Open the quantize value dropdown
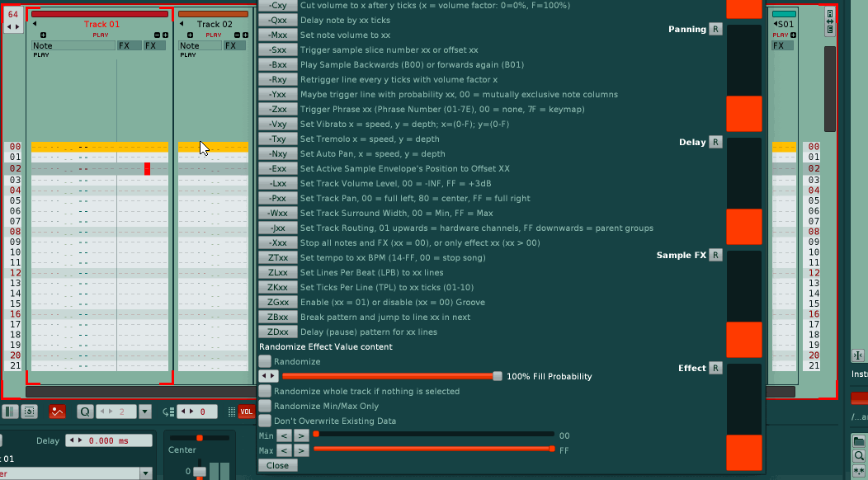Screen dimensions: 868x480 point(145,412)
